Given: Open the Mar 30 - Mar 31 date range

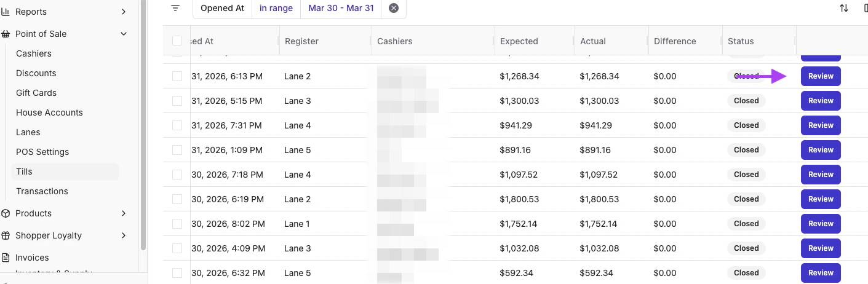Looking at the screenshot, I should 341,8.
